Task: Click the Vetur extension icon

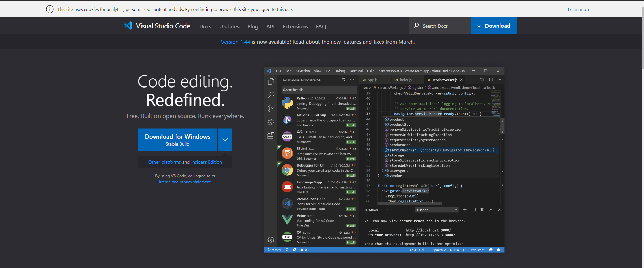Action: click(x=287, y=220)
